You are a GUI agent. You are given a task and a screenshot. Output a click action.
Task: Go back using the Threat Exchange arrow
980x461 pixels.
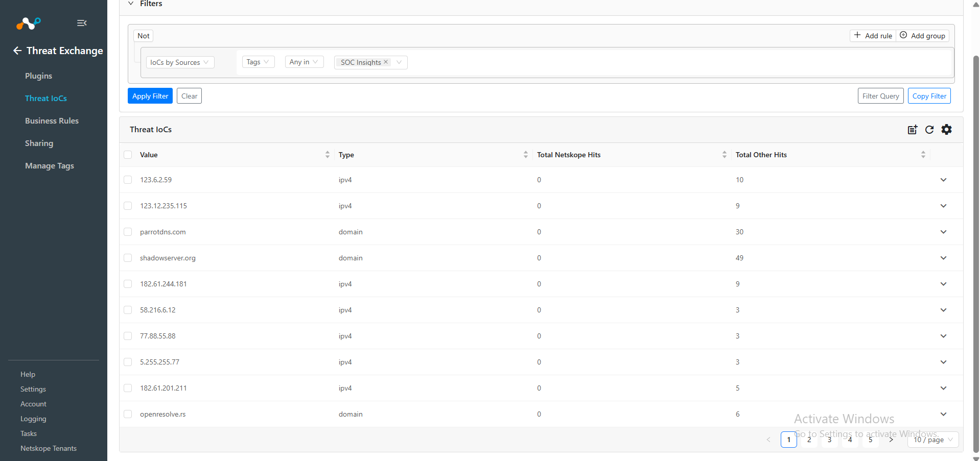tap(17, 51)
